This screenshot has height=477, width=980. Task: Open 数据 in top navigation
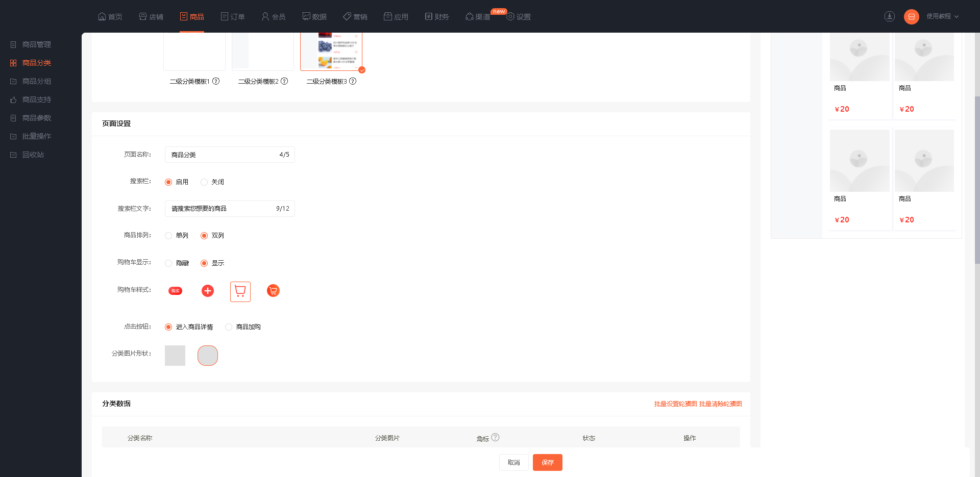(314, 17)
